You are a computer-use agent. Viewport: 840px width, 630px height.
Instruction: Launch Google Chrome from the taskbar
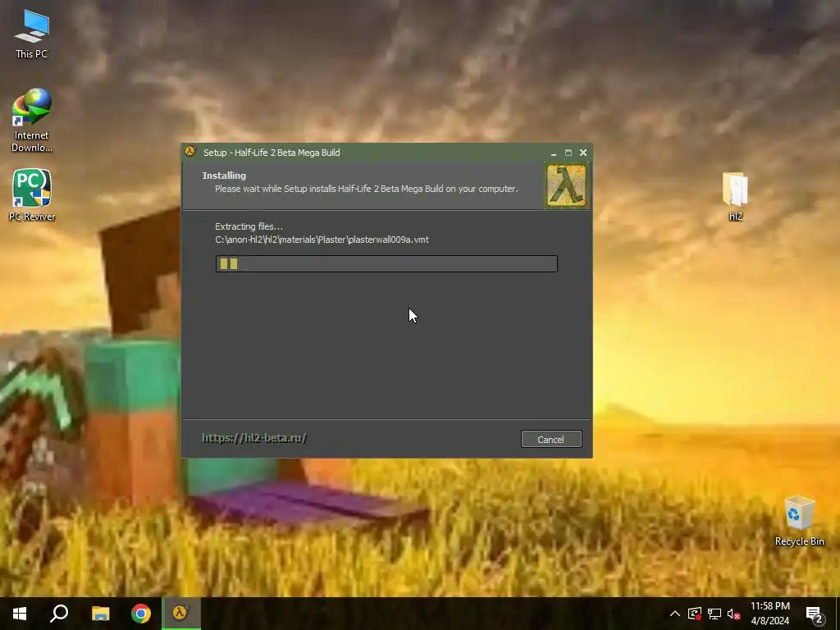click(x=141, y=614)
